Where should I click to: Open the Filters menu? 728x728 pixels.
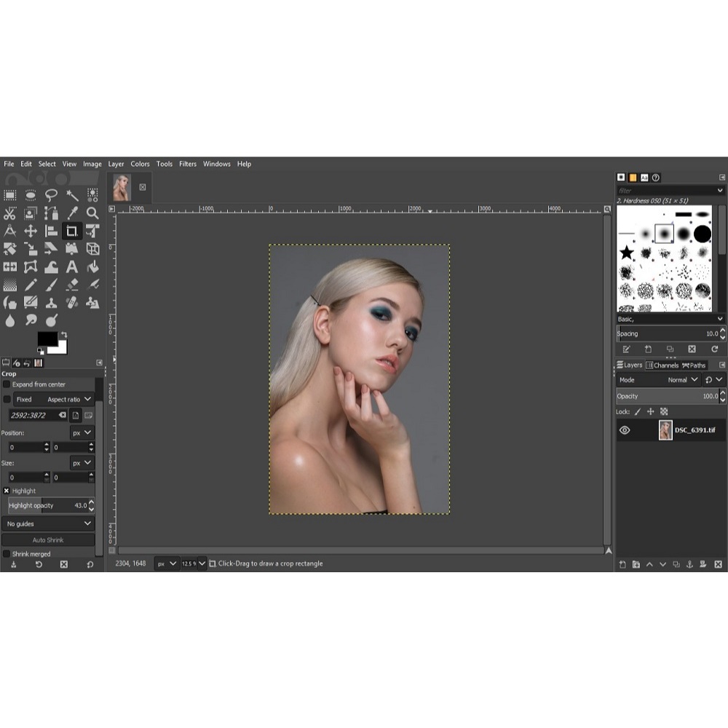click(188, 164)
